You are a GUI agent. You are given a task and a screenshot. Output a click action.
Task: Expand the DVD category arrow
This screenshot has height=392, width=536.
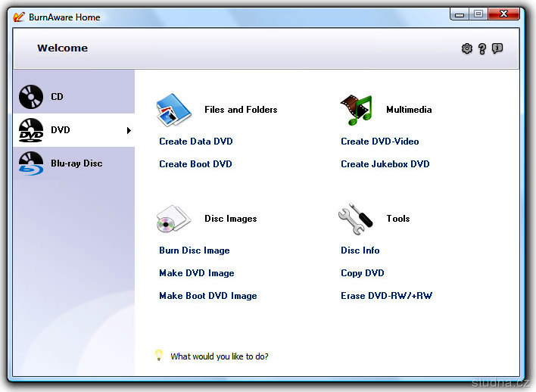[129, 130]
